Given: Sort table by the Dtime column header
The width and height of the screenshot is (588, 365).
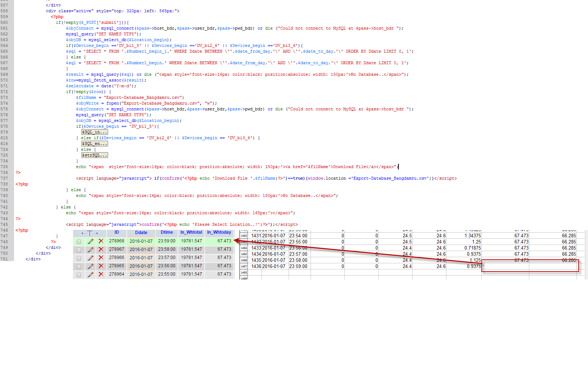Looking at the screenshot, I should pyautogui.click(x=167, y=232).
